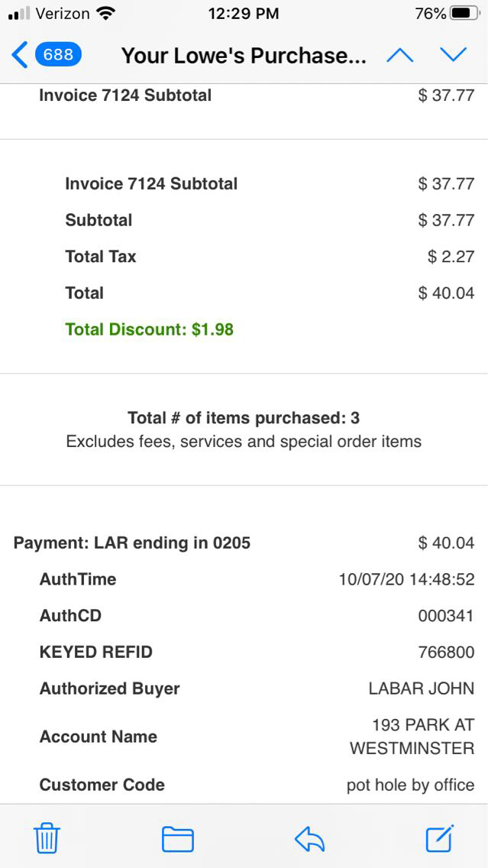Screen dimensions: 488x868
Task: Tap the KEYED REFID number 766800
Action: pos(446,653)
